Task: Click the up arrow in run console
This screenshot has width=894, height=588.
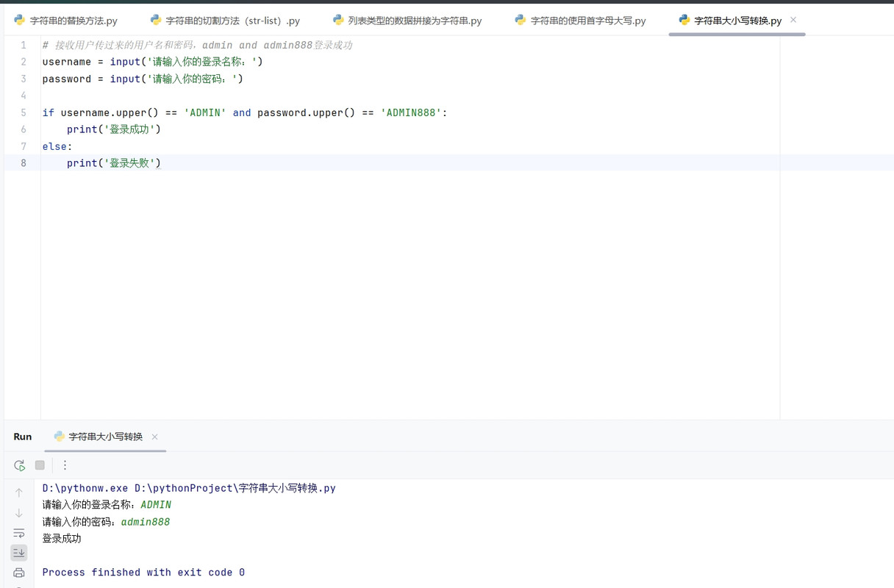Action: (19, 492)
